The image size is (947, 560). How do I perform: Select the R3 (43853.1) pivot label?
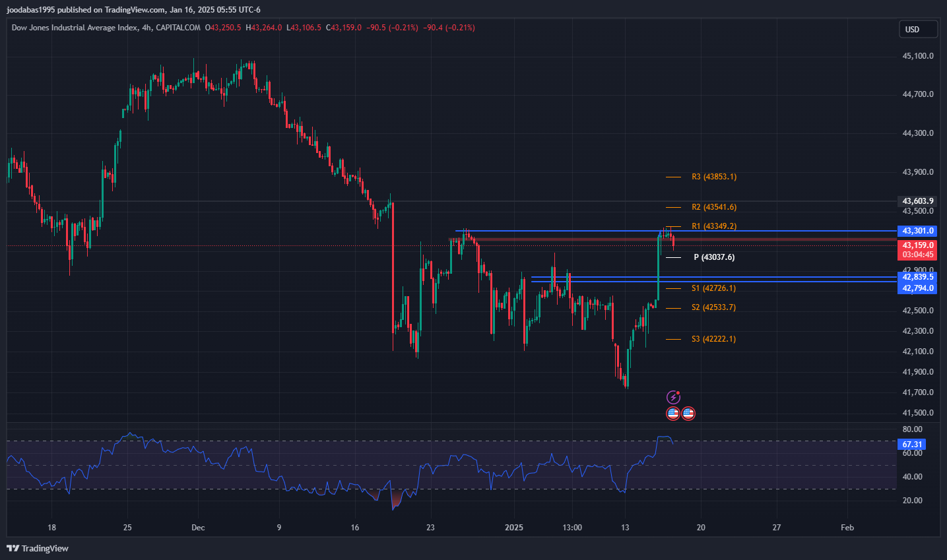tap(714, 177)
